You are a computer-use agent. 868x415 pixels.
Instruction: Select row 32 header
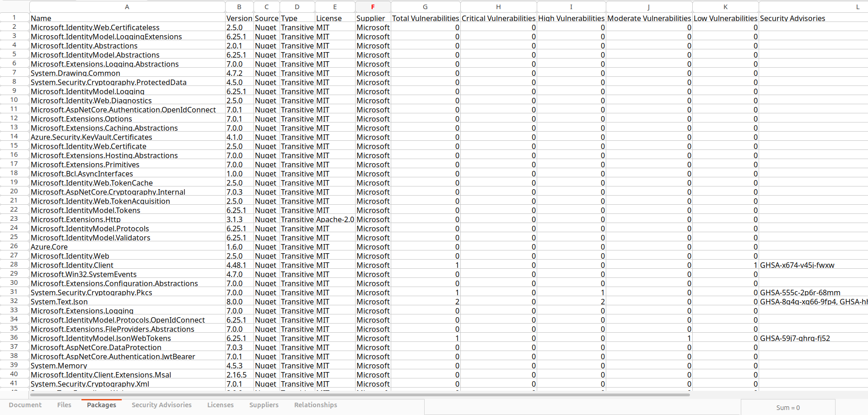click(14, 301)
